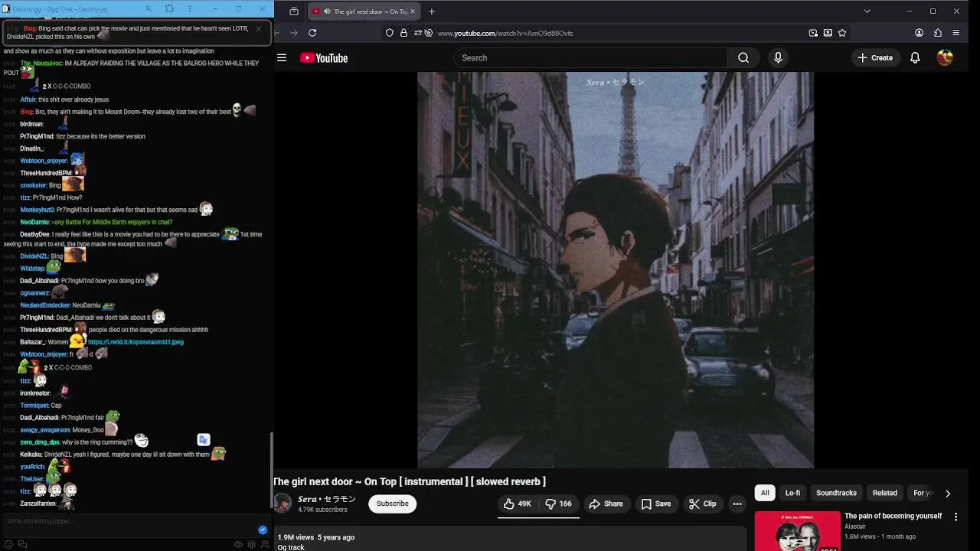Click username Pr7ingM1nd in 'tizz because' message
The width and height of the screenshot is (980, 551).
[x=37, y=136]
